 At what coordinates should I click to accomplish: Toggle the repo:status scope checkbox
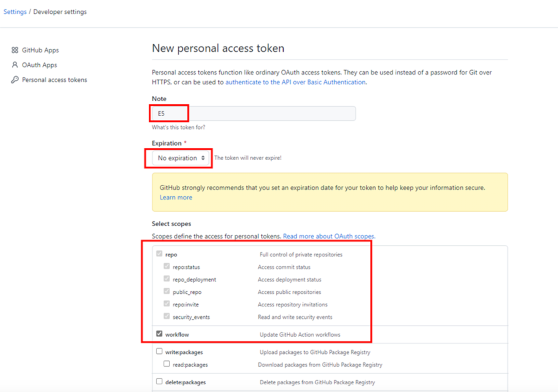pos(166,266)
